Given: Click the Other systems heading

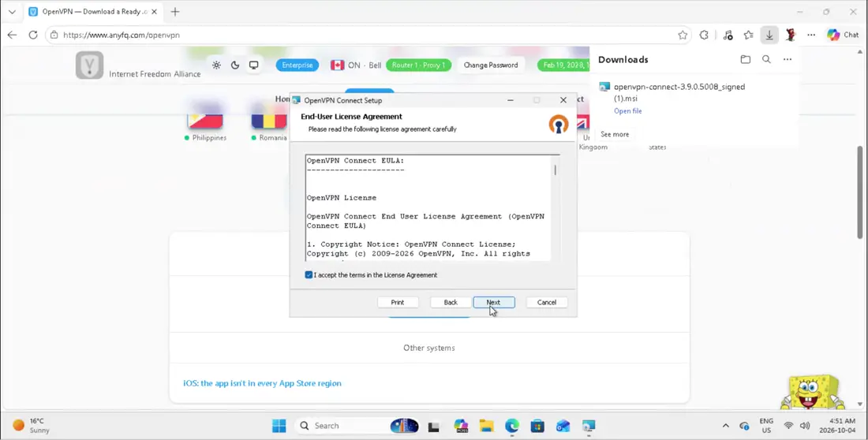Looking at the screenshot, I should click(429, 348).
